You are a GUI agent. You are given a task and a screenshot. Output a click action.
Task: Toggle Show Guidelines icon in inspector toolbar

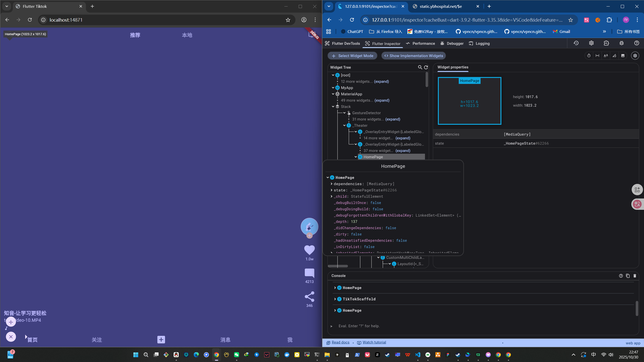pyautogui.click(x=597, y=56)
